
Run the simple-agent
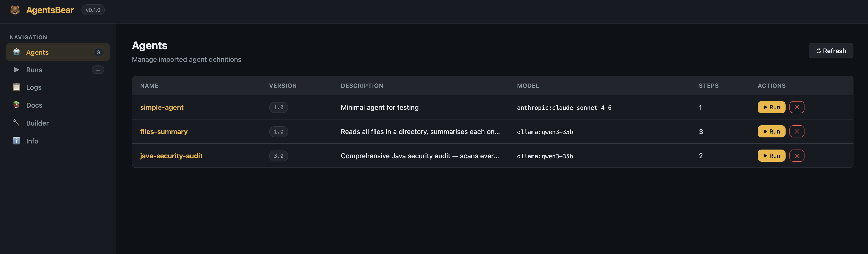coord(771,107)
